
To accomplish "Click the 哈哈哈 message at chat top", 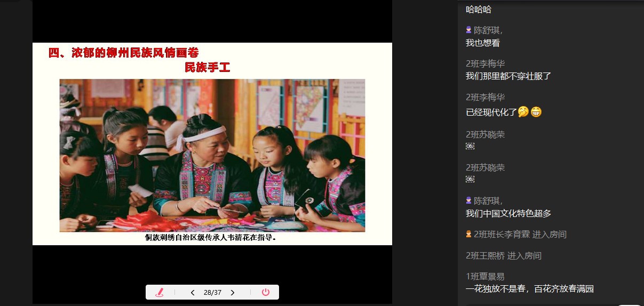I will tap(478, 9).
